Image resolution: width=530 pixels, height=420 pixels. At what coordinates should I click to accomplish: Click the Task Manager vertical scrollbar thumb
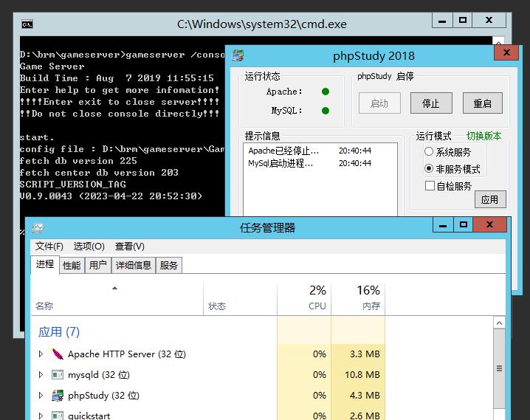click(x=499, y=368)
